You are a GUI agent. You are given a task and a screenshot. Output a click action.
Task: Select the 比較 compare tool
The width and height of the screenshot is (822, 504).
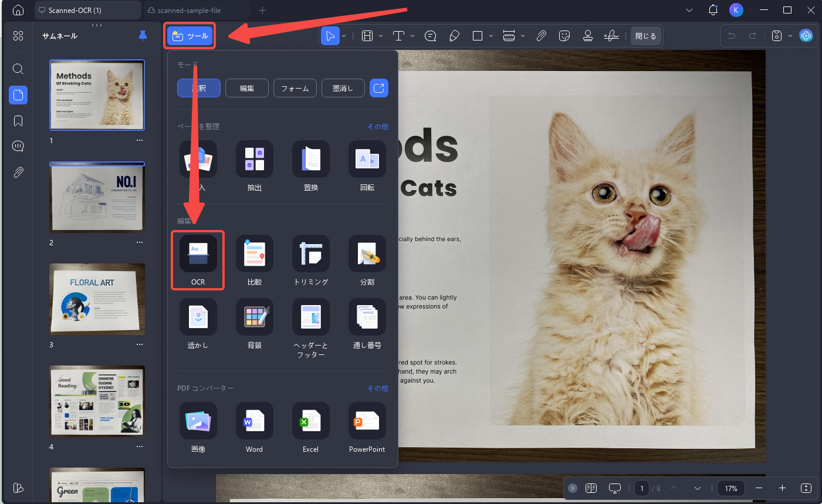[x=255, y=260]
